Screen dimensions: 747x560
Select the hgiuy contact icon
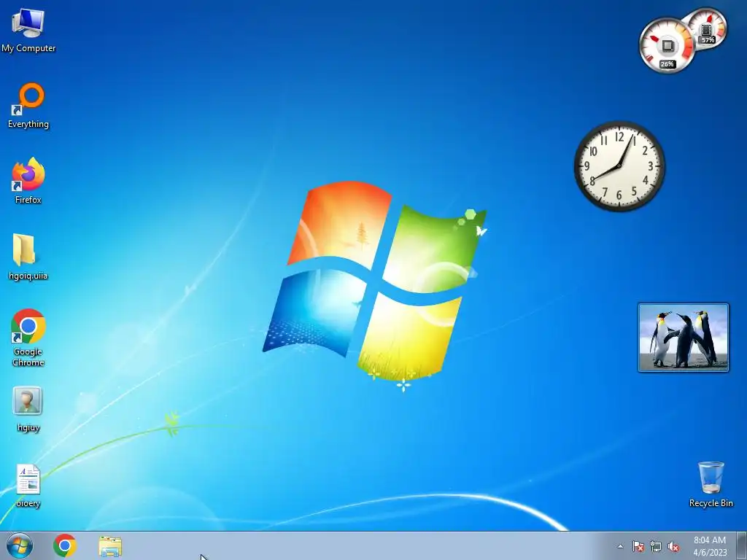28,410
